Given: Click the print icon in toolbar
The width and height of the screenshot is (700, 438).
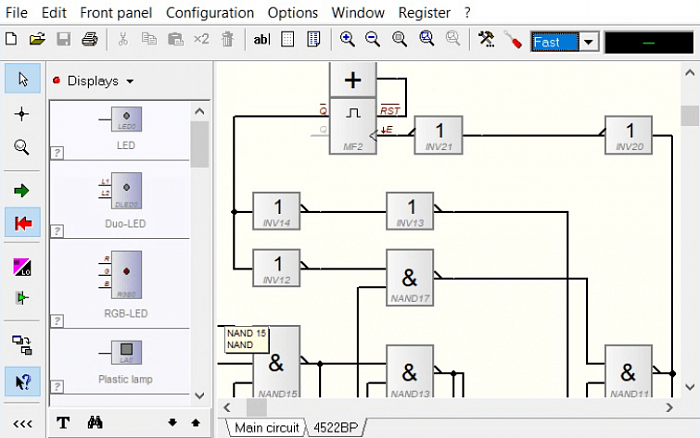Looking at the screenshot, I should [x=90, y=40].
